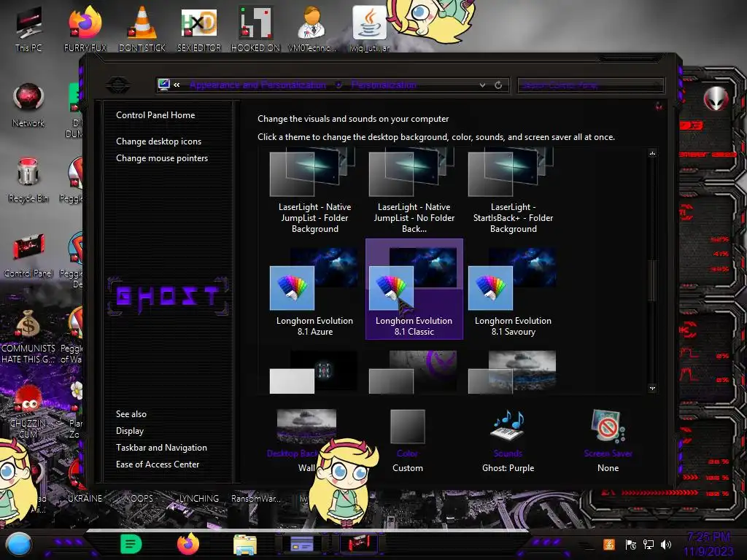Open the Network desktop icon
This screenshot has width=747, height=560.
[x=28, y=105]
